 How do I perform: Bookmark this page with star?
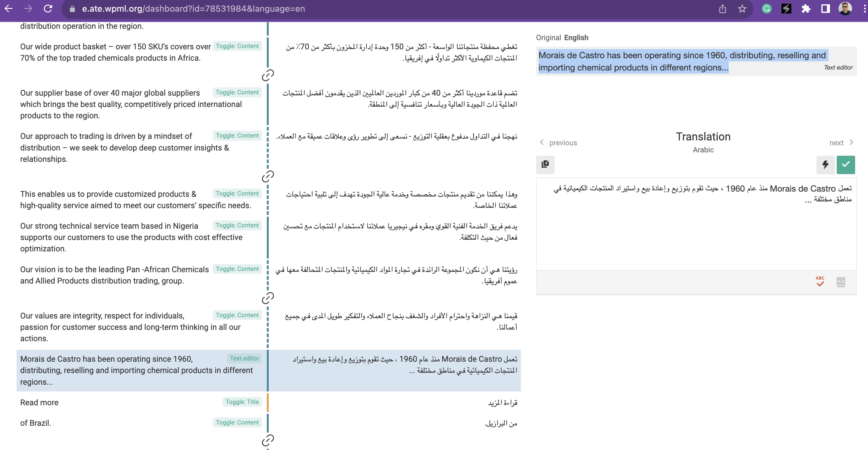[x=742, y=9]
